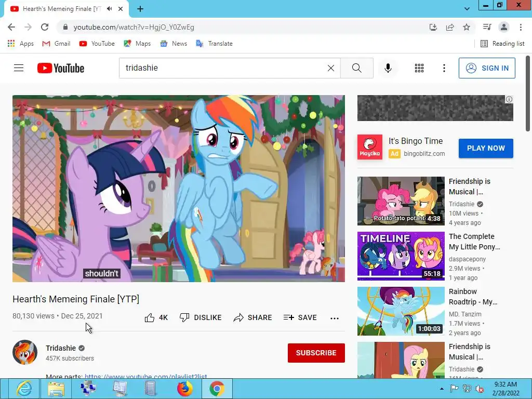This screenshot has width=532, height=399.
Task: Open News bookmark
Action: pos(174,44)
